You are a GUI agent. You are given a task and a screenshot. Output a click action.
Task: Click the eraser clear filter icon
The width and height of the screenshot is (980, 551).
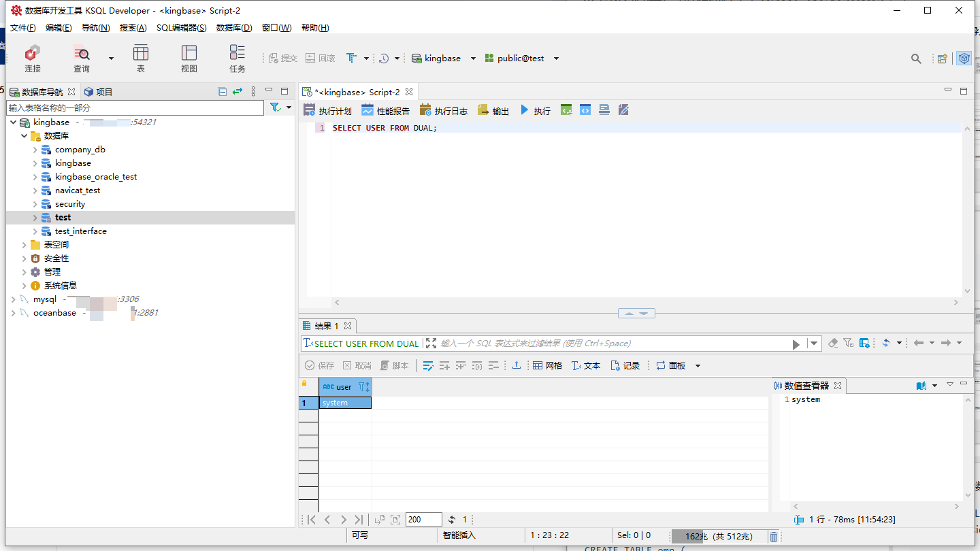pos(833,344)
